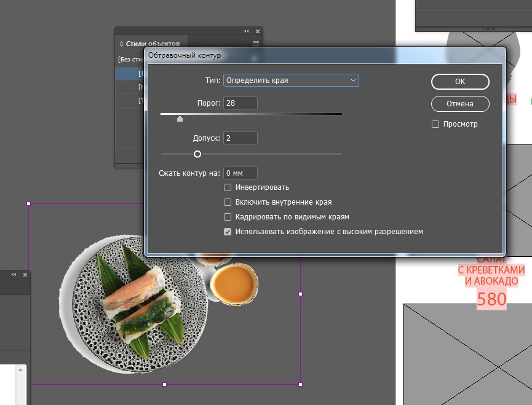Image resolution: width=532 pixels, height=405 pixels.
Task: Click the Обтравочный контур dialog title bar
Action: pos(325,55)
